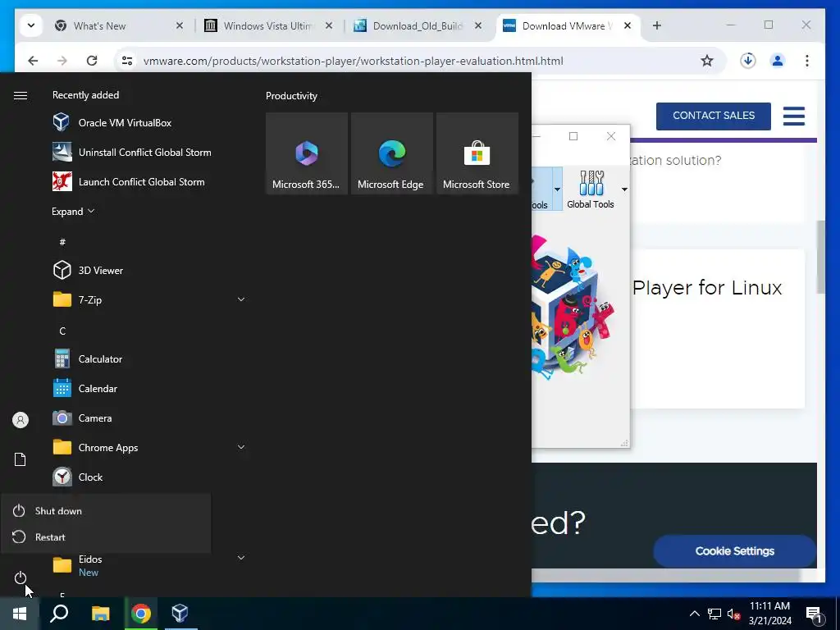Click the page vertical scrollbar
The image size is (840, 630).
click(x=820, y=257)
